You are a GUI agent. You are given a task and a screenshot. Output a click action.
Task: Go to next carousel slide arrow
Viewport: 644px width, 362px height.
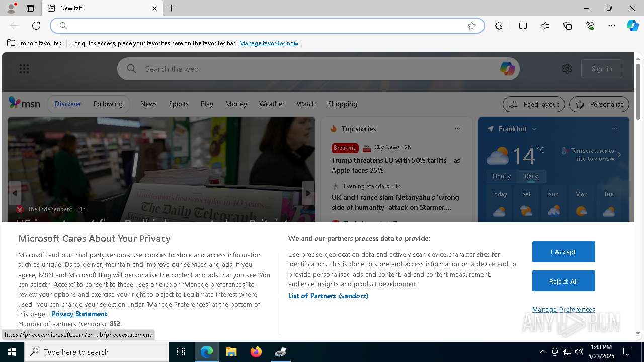click(x=308, y=193)
